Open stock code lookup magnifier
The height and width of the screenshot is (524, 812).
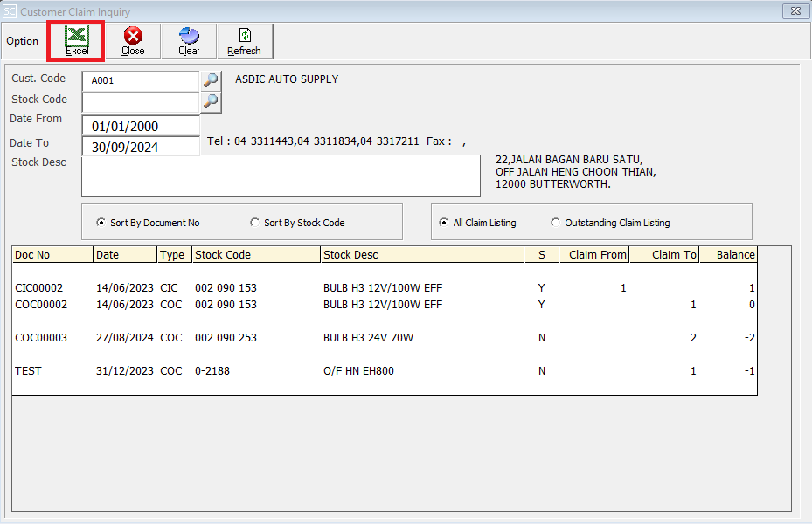click(211, 102)
